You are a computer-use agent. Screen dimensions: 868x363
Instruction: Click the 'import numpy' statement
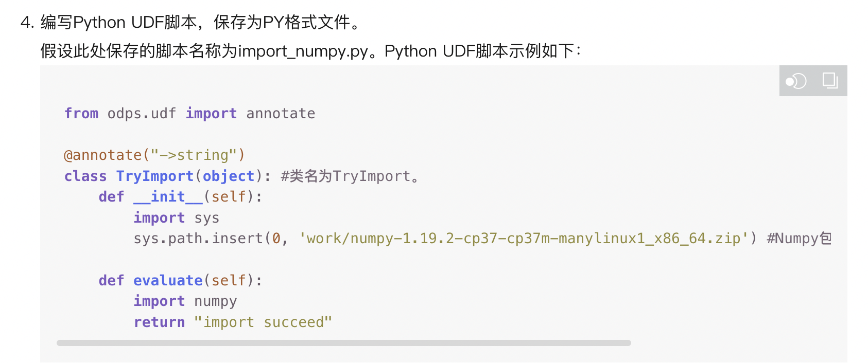click(185, 301)
